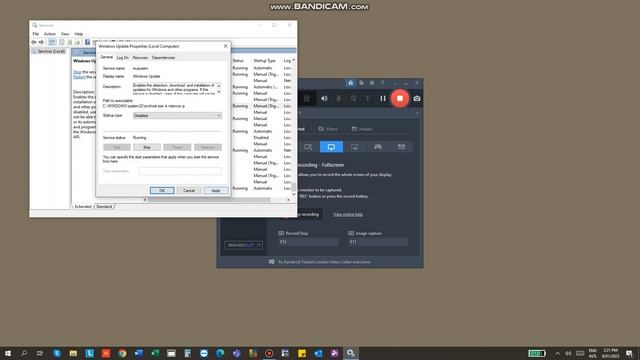The image size is (640, 360).
Task: Open View online help link in Bandicam
Action: coord(348,214)
